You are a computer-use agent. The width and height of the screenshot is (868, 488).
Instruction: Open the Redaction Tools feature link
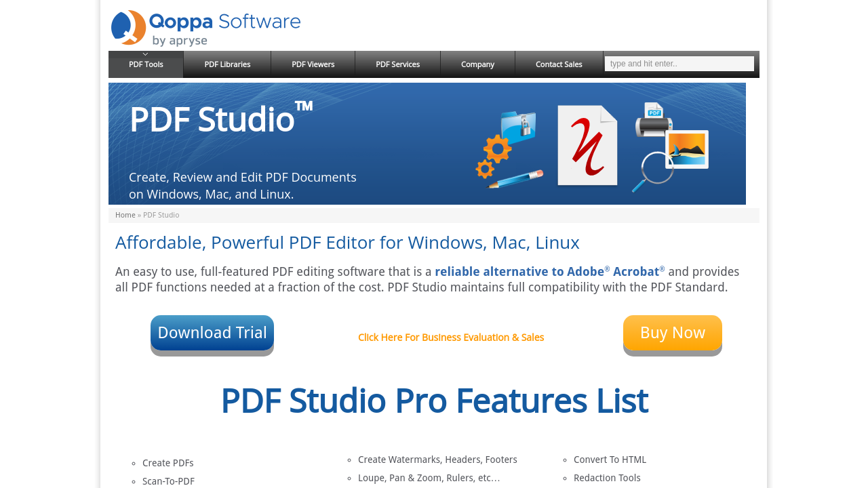(x=607, y=478)
